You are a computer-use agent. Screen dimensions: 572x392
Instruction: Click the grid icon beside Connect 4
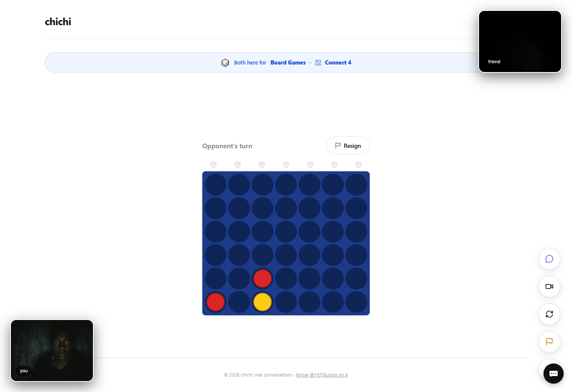pyautogui.click(x=318, y=62)
